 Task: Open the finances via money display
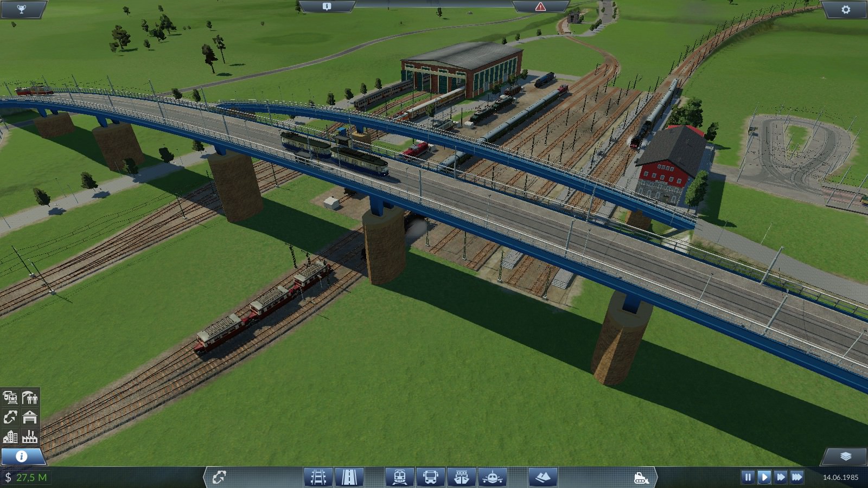(x=26, y=477)
